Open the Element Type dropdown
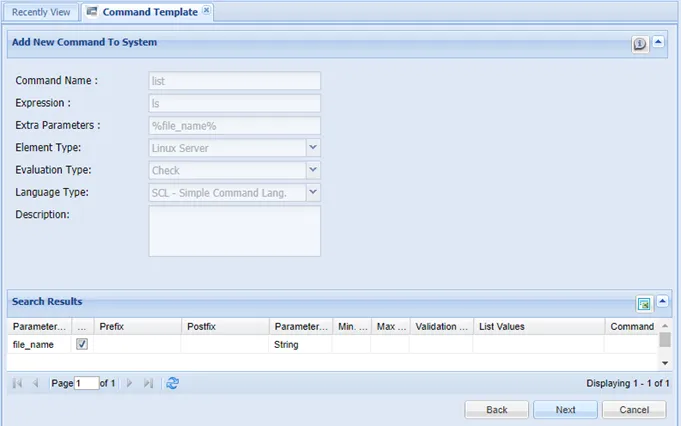The width and height of the screenshot is (681, 426). [x=312, y=148]
